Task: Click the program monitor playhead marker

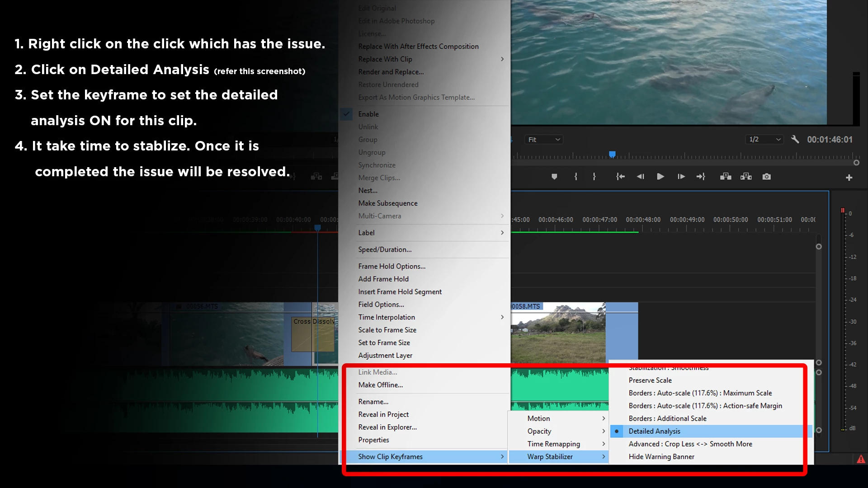Action: [x=612, y=155]
